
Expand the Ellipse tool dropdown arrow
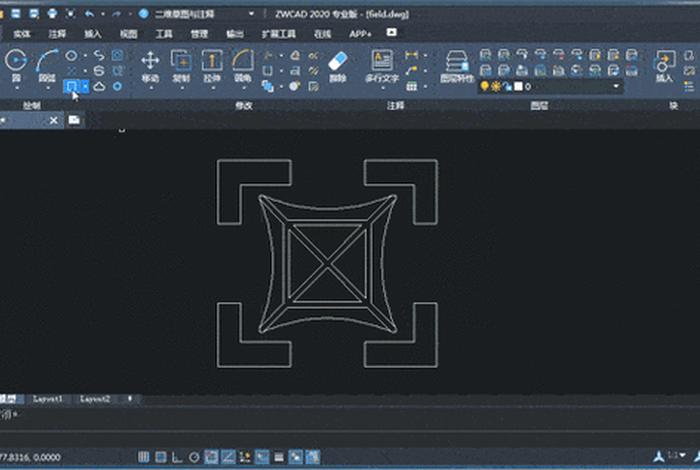tap(85, 55)
